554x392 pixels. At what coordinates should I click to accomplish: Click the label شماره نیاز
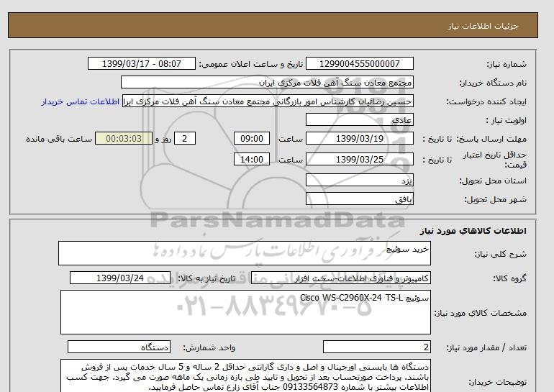click(x=507, y=64)
